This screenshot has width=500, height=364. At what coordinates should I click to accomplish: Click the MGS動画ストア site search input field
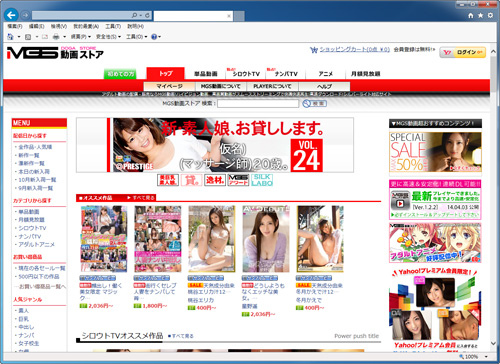pos(258,104)
